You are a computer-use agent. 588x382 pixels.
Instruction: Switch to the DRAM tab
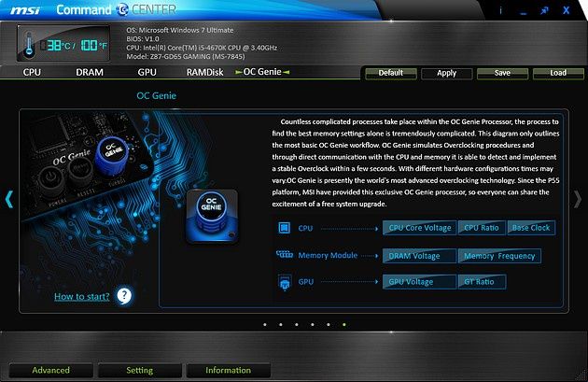pos(90,72)
